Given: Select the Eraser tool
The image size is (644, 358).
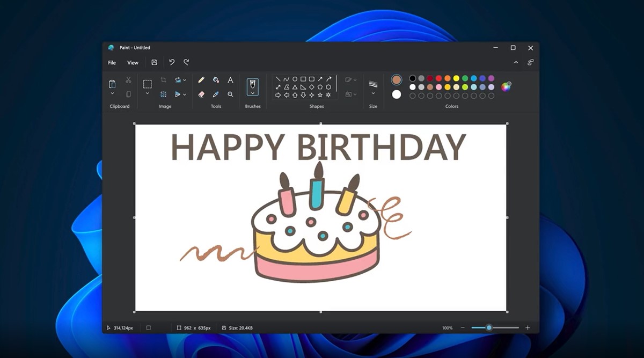Looking at the screenshot, I should 201,94.
